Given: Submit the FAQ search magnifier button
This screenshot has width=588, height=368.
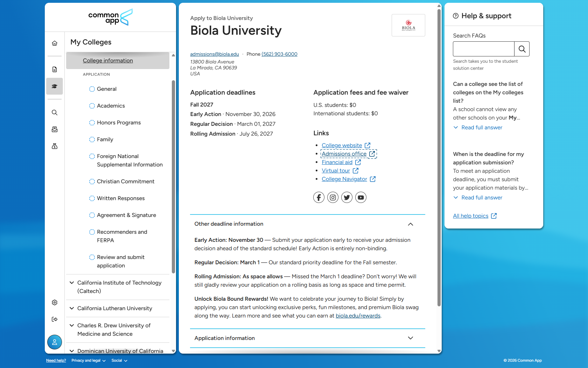Looking at the screenshot, I should pyautogui.click(x=522, y=49).
